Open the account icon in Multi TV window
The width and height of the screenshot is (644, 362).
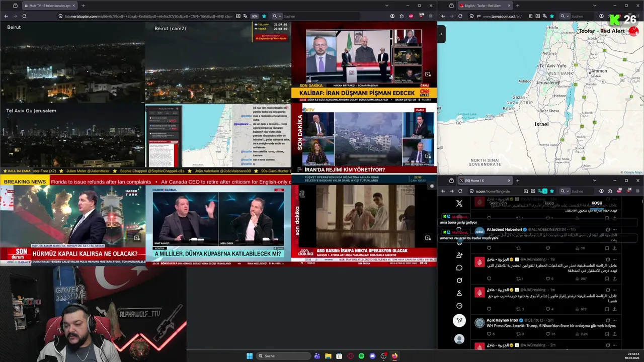(x=392, y=16)
